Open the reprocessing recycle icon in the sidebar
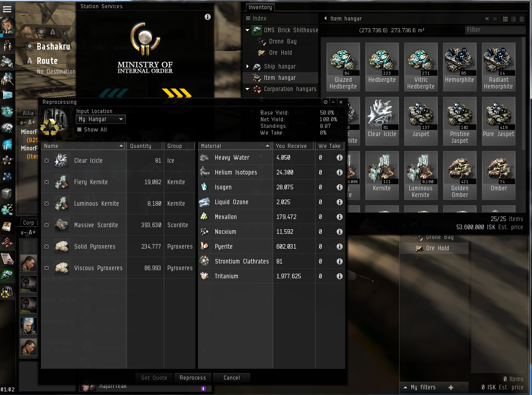Image resolution: width=532 pixels, height=395 pixels. (x=7, y=292)
